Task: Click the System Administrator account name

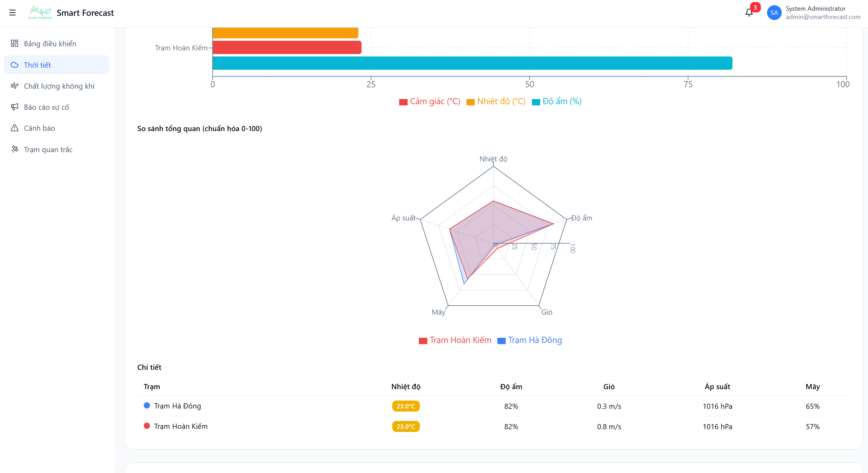Action: tap(815, 9)
